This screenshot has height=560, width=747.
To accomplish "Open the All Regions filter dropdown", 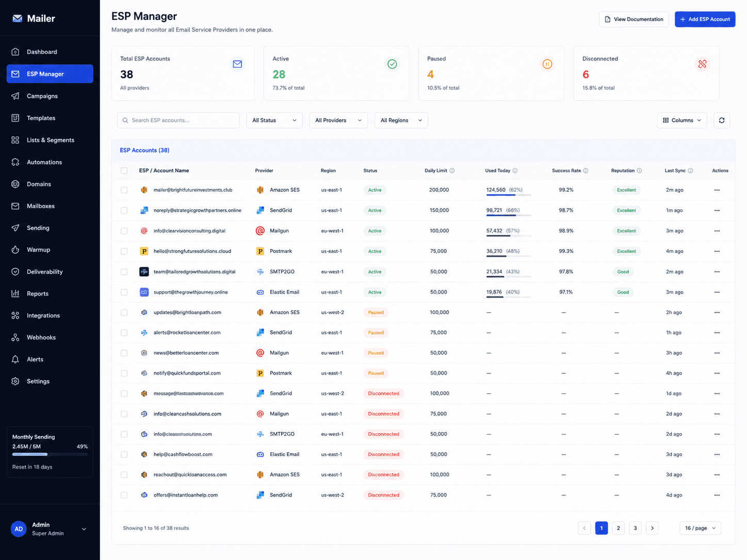I will click(x=401, y=120).
